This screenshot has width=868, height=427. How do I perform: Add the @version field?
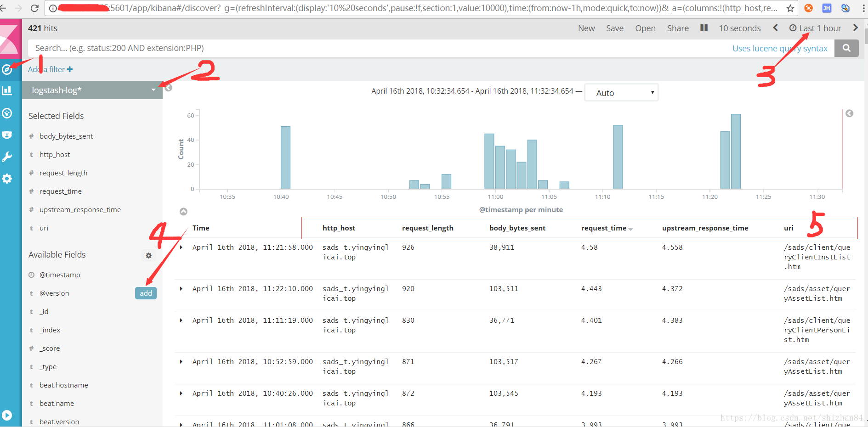click(x=146, y=293)
